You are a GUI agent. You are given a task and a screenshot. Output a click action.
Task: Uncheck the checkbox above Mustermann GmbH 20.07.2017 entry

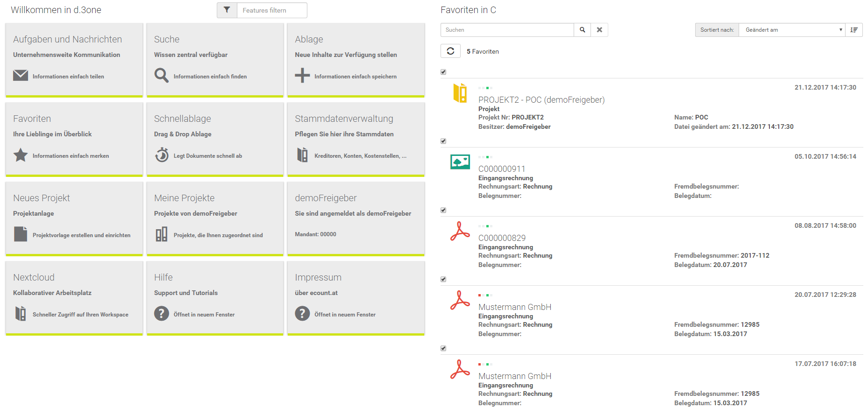[443, 279]
